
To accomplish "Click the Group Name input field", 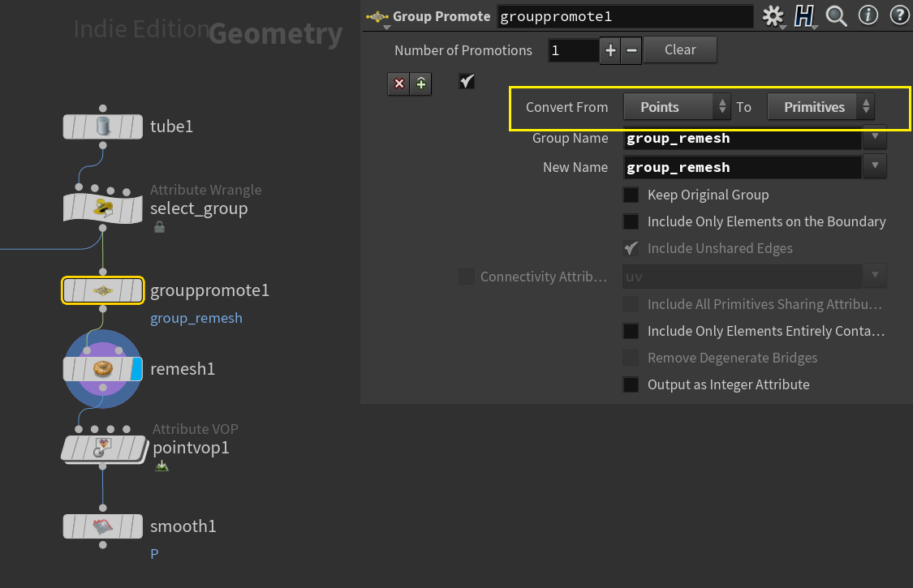I will 742,139.
